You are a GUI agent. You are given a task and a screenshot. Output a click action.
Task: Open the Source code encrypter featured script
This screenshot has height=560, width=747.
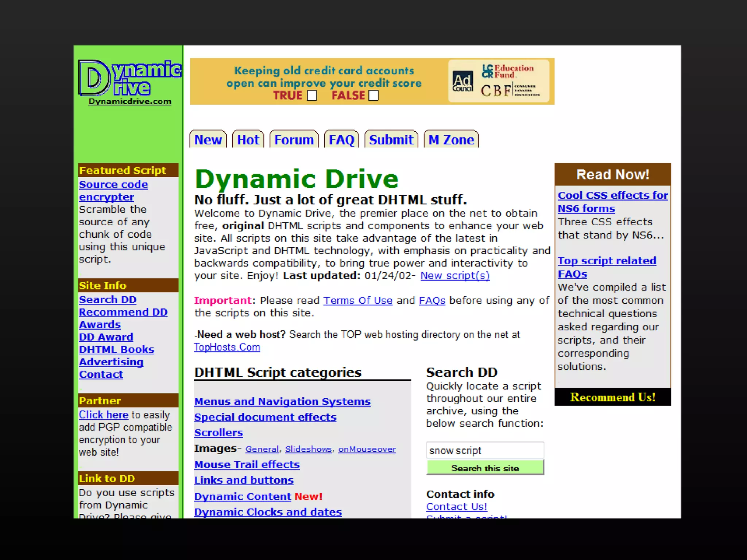pyautogui.click(x=113, y=191)
